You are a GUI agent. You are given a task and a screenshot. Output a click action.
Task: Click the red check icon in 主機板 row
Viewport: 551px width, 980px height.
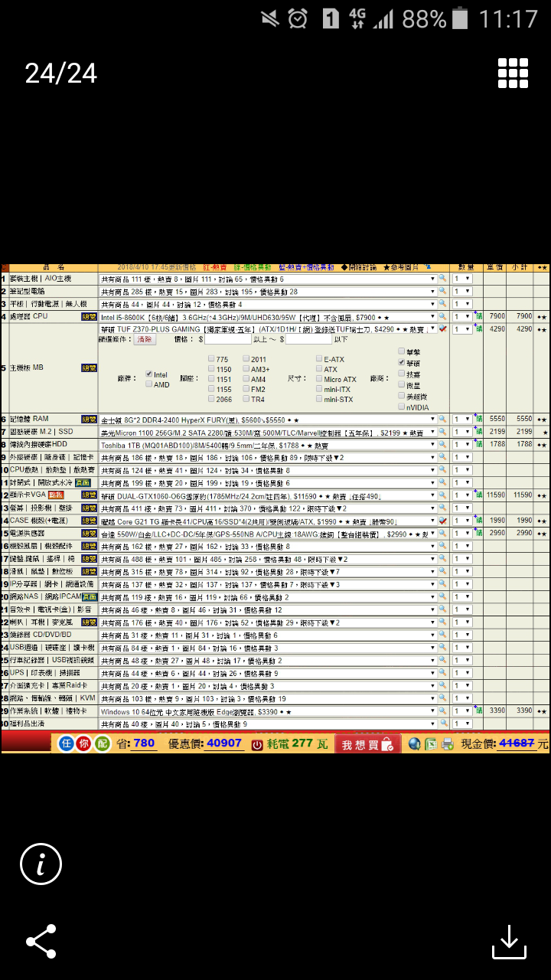point(443,328)
